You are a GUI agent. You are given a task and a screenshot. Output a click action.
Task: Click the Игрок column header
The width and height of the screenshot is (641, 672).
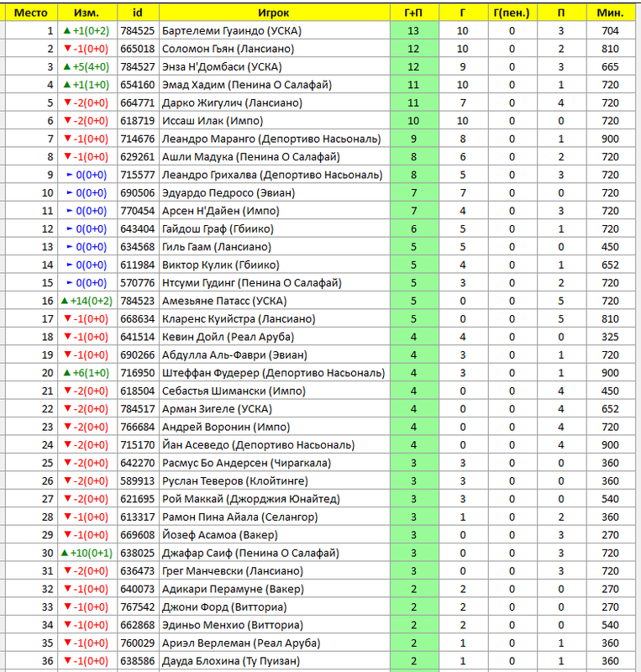coord(274,13)
